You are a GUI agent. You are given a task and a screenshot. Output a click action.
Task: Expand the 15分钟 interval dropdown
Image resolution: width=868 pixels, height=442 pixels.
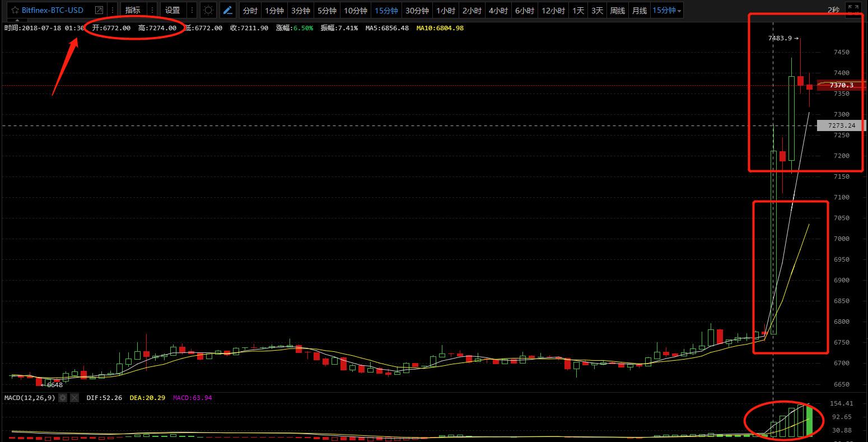pyautogui.click(x=667, y=10)
